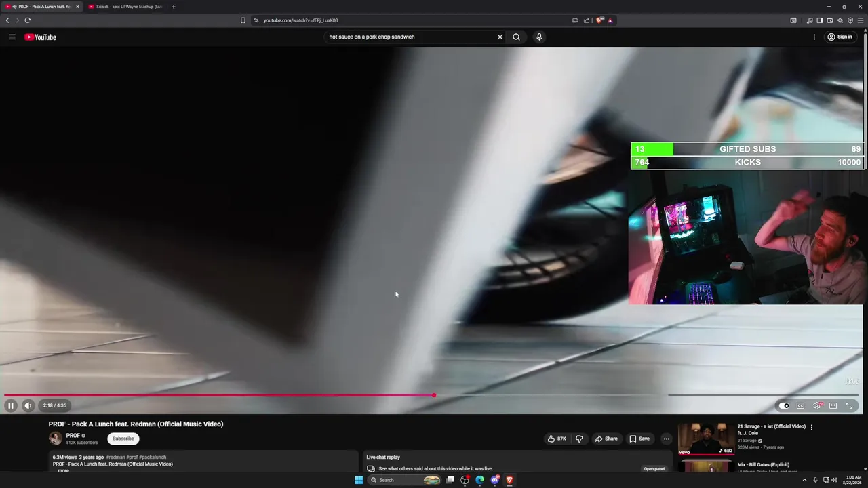Open YouTube settings three-dot menu
The image size is (868, 488).
[x=814, y=37]
